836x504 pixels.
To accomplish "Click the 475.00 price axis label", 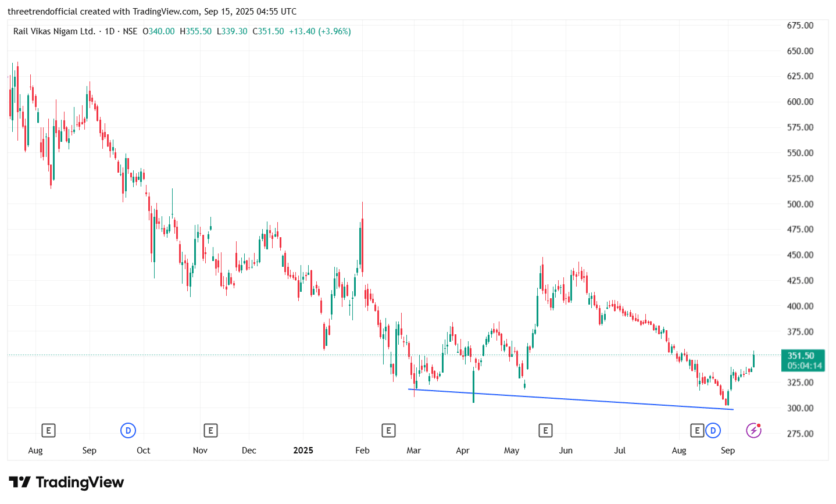I will coord(801,230).
